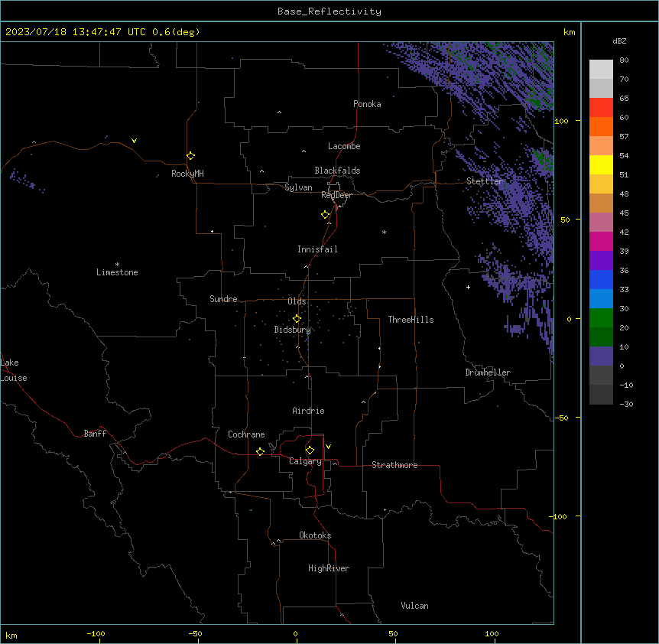Click the small purple echo west of RockyMH
Viewport: 659px width, 644px height.
point(26,181)
